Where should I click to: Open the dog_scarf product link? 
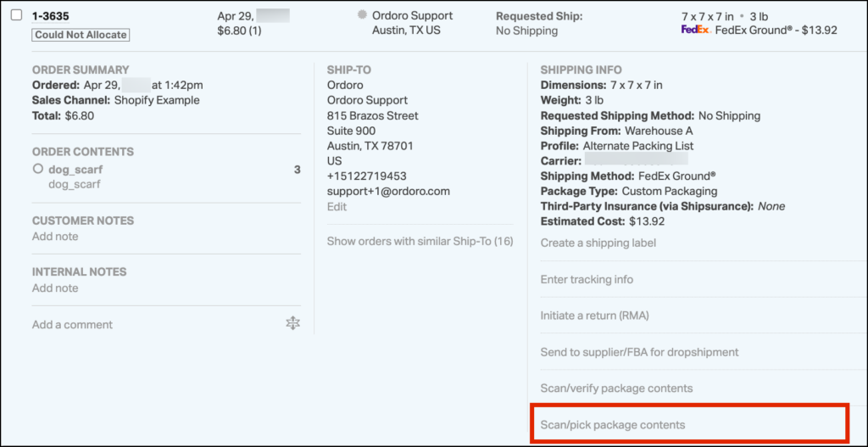click(x=75, y=170)
